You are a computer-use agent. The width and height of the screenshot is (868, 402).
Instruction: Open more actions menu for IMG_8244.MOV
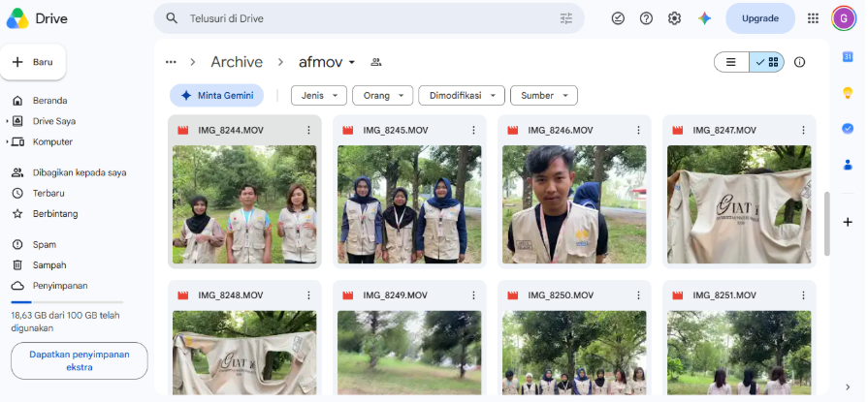pos(309,130)
